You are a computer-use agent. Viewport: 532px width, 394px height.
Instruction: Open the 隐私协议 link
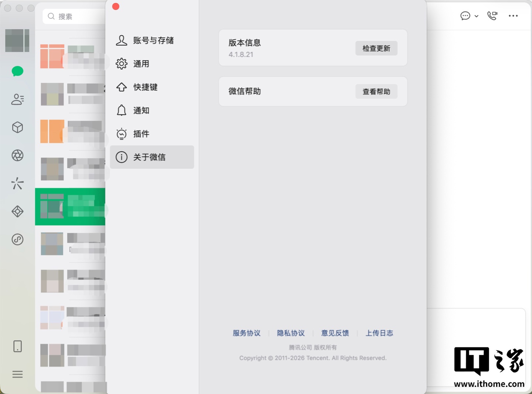(x=291, y=333)
